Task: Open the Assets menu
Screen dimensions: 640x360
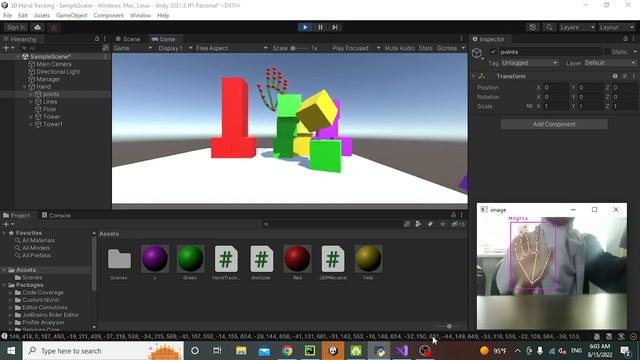Action: [42, 16]
